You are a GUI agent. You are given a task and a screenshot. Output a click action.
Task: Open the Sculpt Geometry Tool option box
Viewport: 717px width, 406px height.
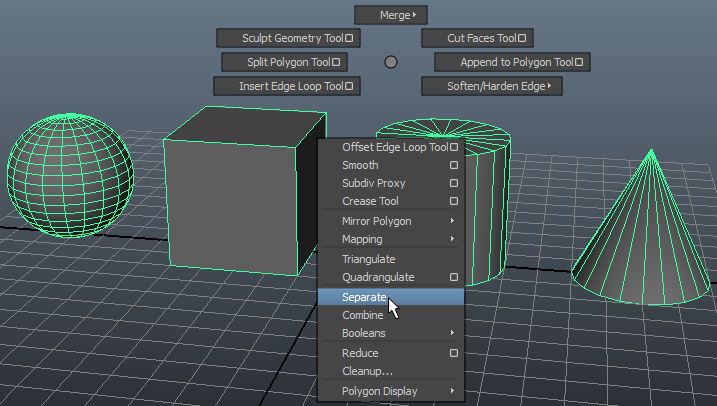click(x=350, y=38)
